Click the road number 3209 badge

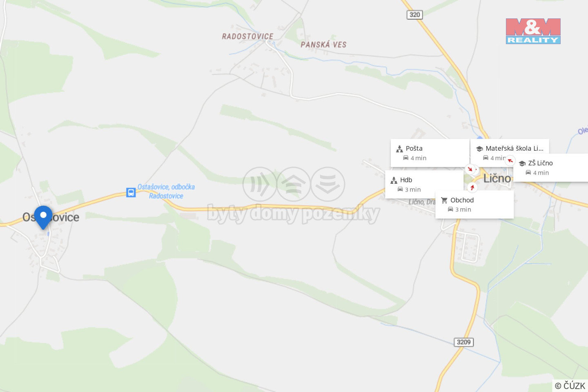point(464,342)
